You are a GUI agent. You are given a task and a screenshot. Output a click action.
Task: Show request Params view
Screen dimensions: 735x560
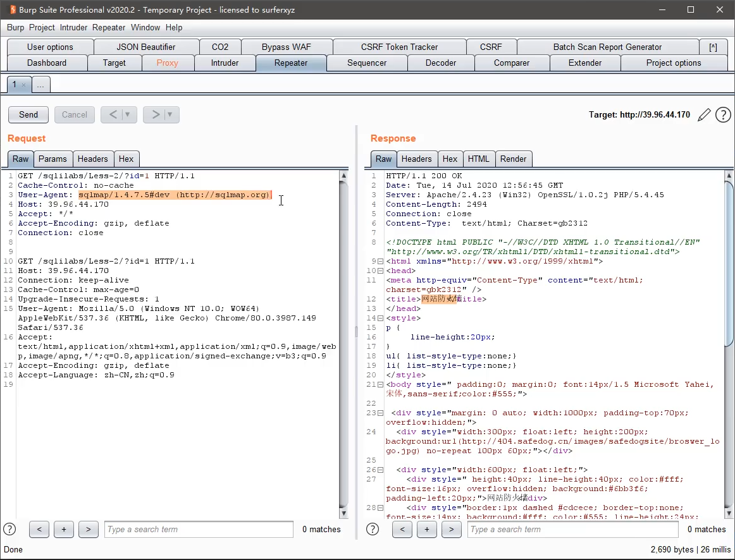point(52,159)
